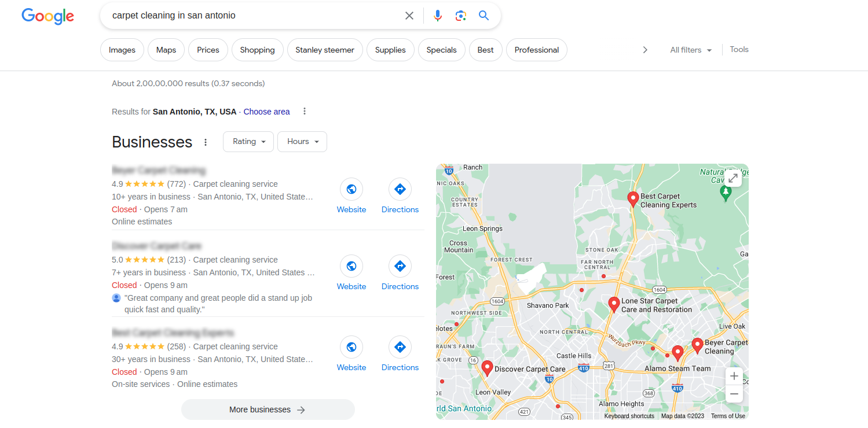The width and height of the screenshot is (868, 428).
Task: Select the Prices filter chip
Action: click(x=208, y=50)
